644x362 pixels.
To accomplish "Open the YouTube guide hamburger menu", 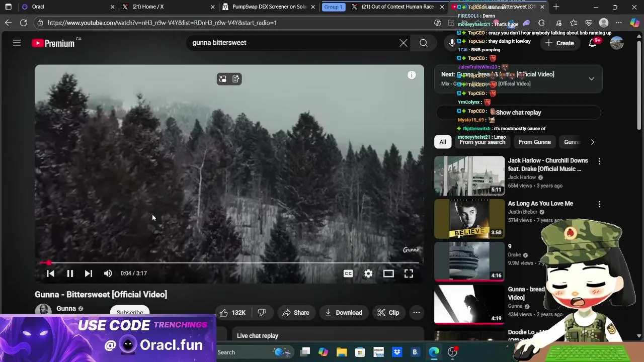I will pos(17,43).
